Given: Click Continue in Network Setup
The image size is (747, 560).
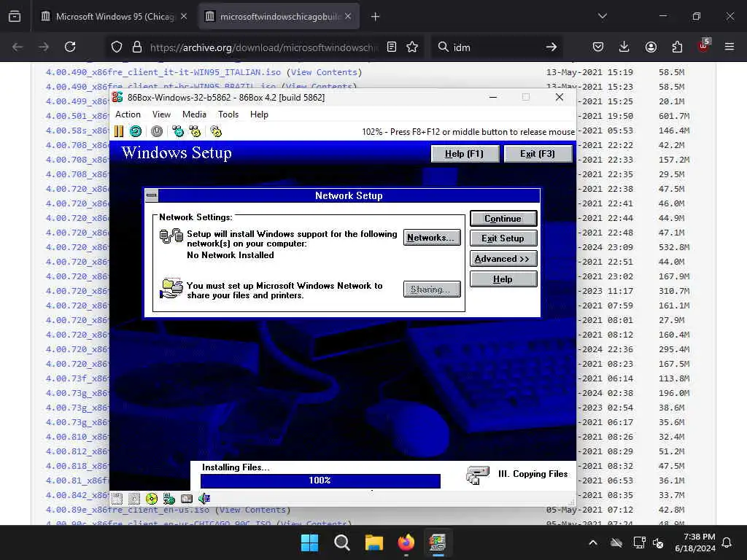Looking at the screenshot, I should click(x=503, y=219).
